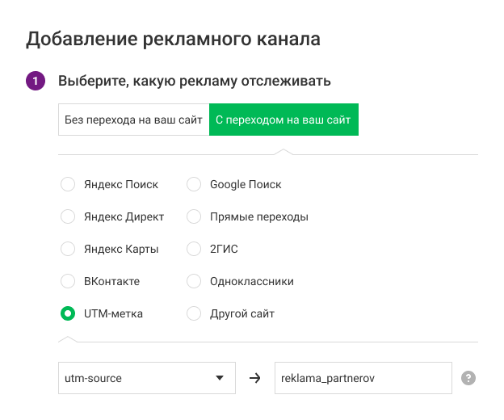Toggle the UTM-метка radio button
This screenshot has width=504, height=420.
point(69,313)
